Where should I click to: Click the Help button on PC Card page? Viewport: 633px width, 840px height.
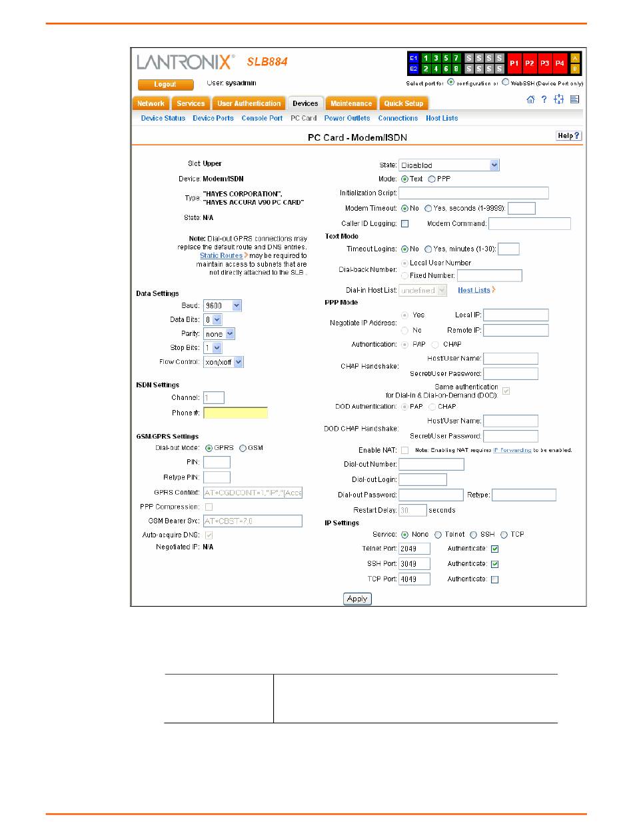click(569, 136)
